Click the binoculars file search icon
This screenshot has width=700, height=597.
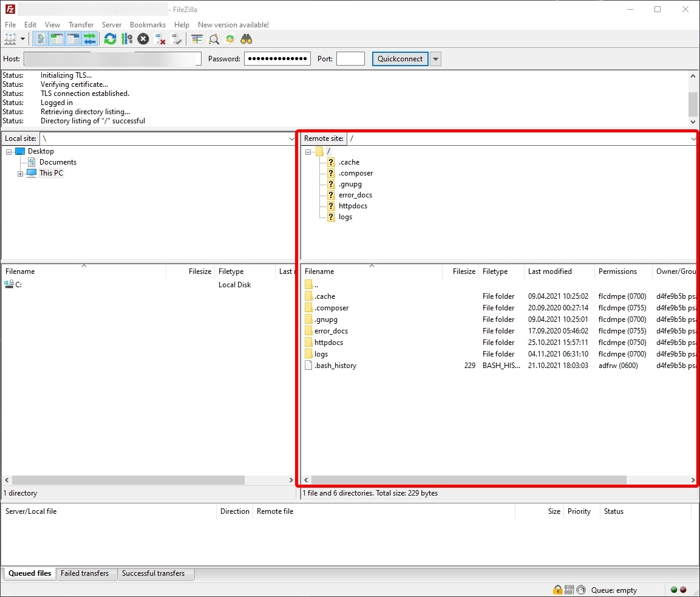[x=246, y=39]
